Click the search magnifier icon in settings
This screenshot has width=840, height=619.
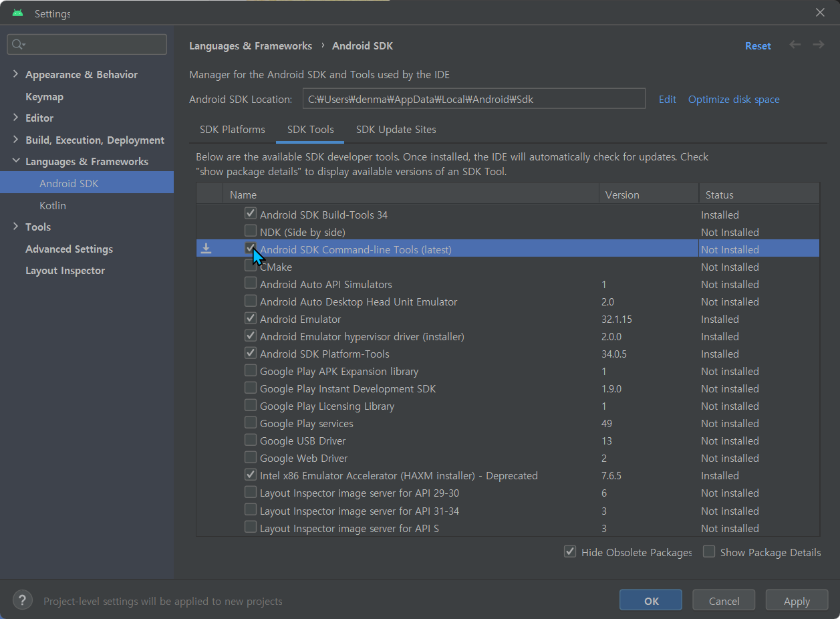(19, 44)
